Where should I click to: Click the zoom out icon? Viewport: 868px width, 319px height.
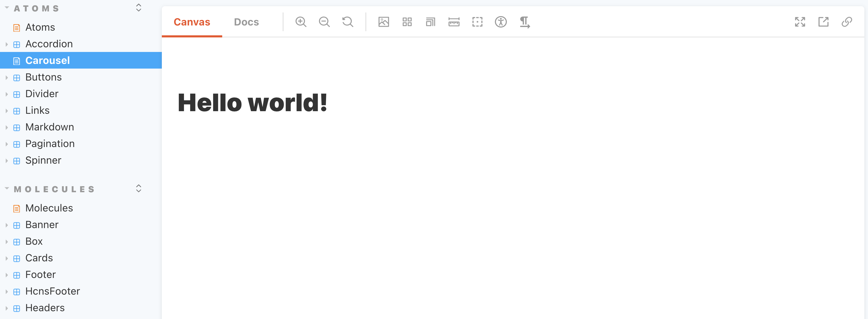pyautogui.click(x=324, y=22)
